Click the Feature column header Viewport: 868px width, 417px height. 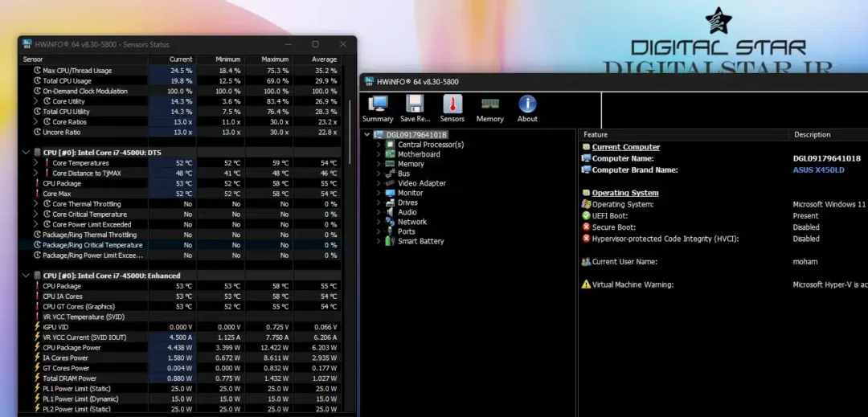click(x=596, y=135)
